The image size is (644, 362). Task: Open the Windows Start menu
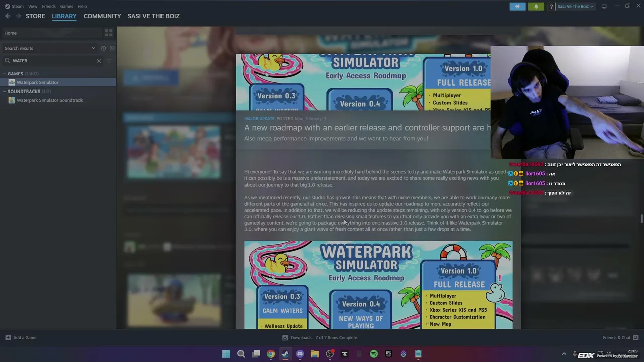tap(226, 354)
